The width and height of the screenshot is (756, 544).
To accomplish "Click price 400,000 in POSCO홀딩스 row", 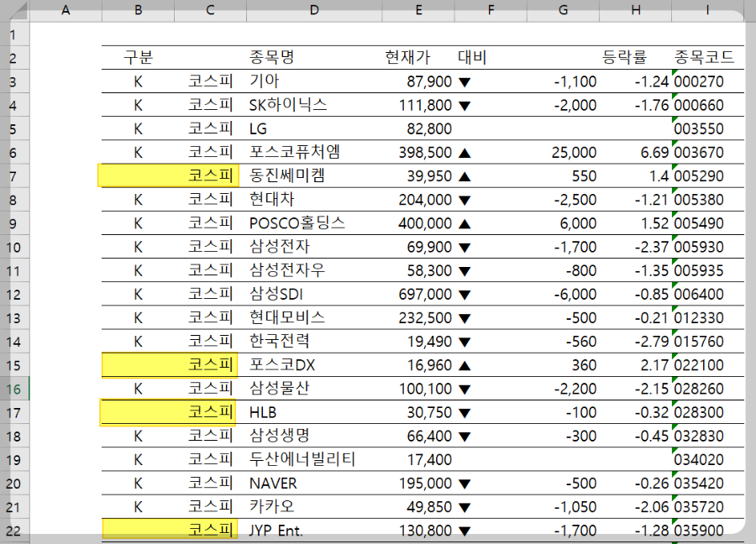I will [x=418, y=223].
